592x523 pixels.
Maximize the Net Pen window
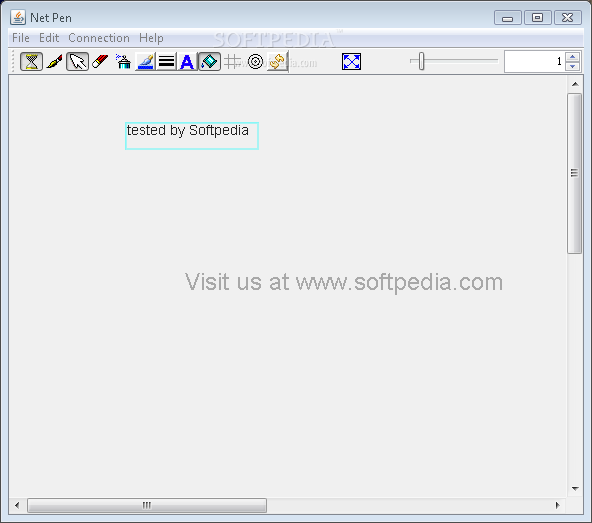(x=537, y=18)
